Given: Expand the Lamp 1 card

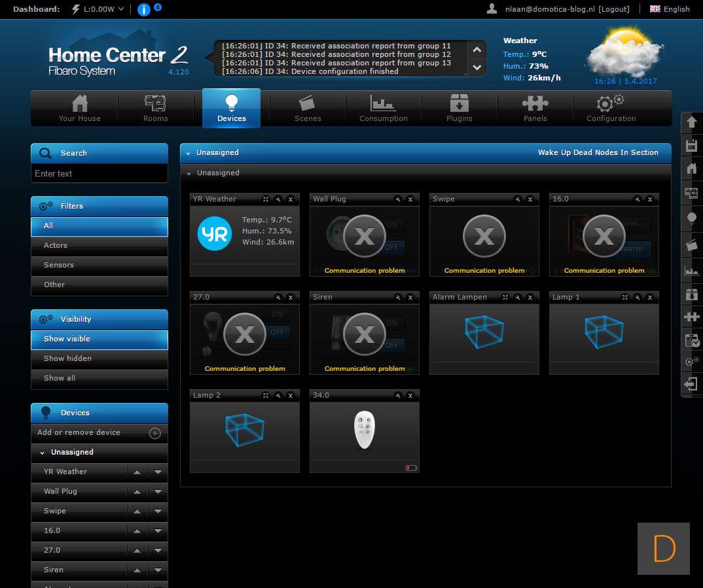Looking at the screenshot, I should tap(625, 298).
